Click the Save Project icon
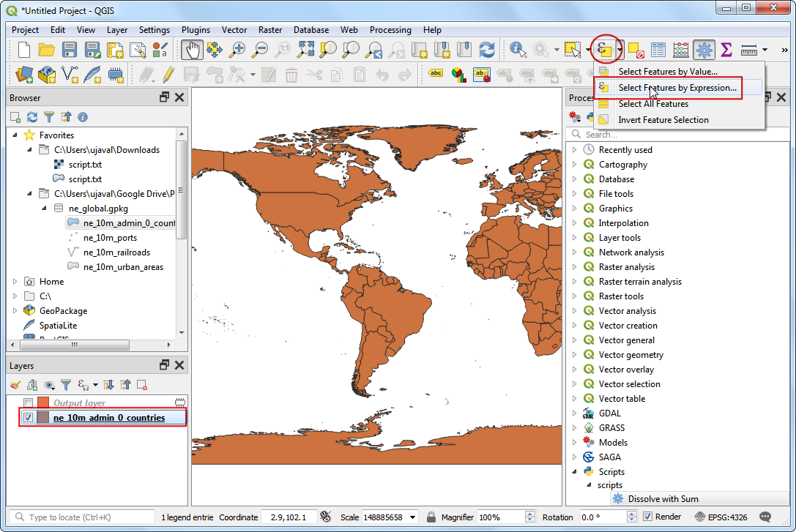 click(x=70, y=50)
